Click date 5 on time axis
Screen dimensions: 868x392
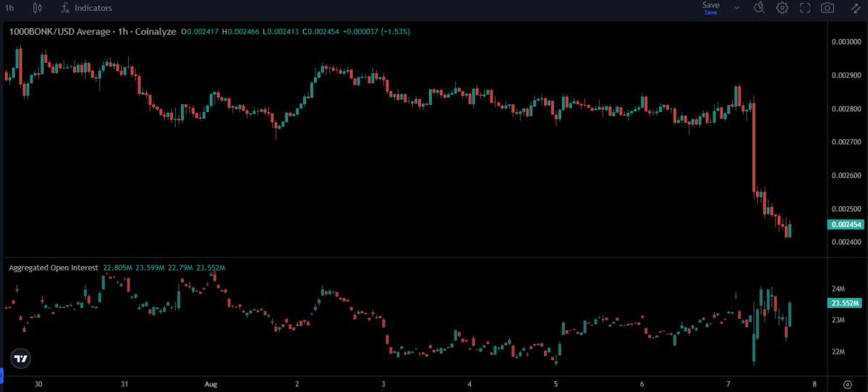pyautogui.click(x=556, y=384)
